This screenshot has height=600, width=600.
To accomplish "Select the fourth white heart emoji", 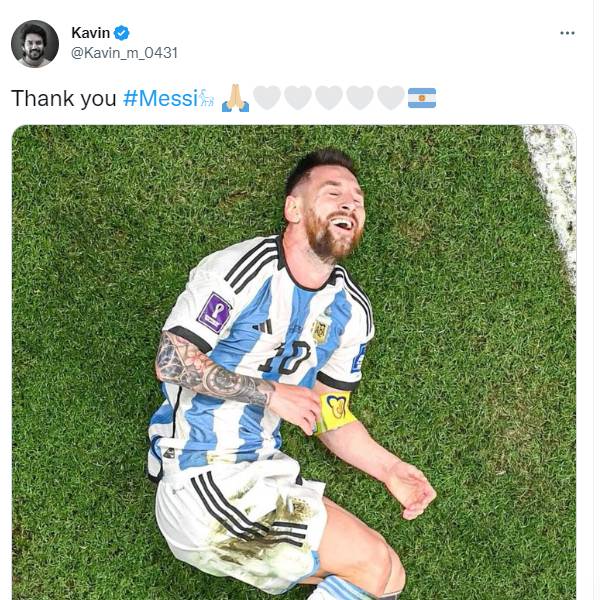I will coord(360,98).
